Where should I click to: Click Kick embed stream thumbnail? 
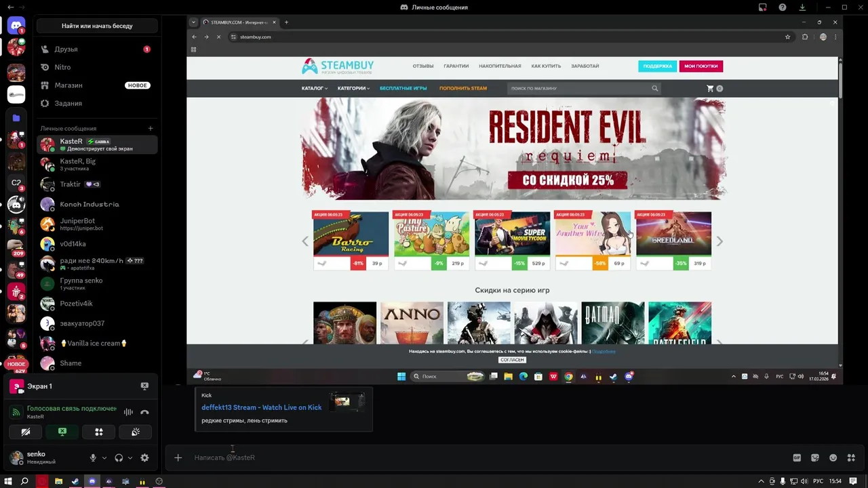(x=347, y=402)
